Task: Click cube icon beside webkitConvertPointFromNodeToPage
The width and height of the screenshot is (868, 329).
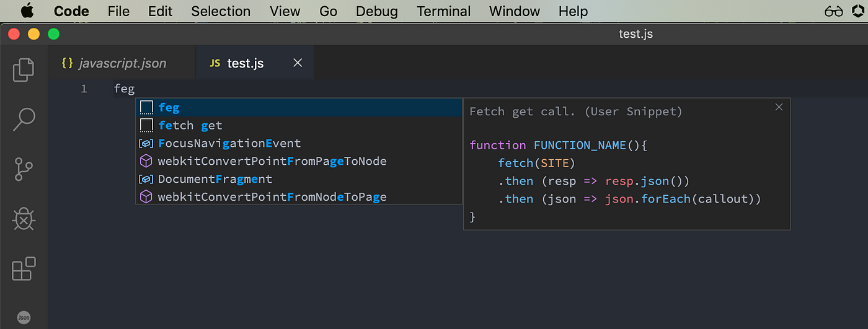Action: [x=146, y=197]
